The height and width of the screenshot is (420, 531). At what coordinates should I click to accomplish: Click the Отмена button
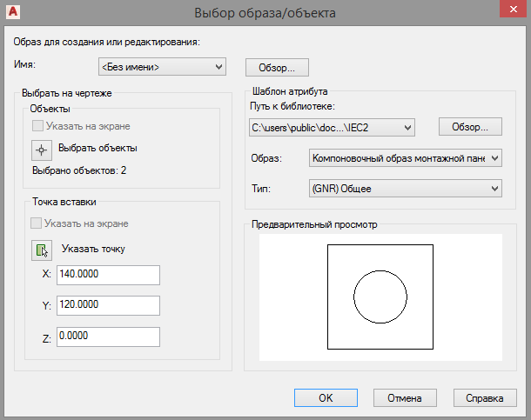click(405, 398)
